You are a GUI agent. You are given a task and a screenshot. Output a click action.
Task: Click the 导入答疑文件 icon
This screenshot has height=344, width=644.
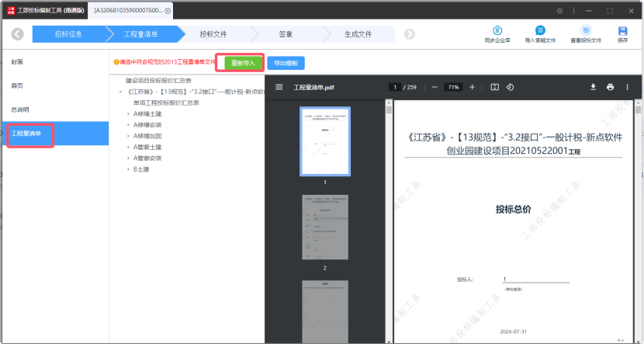tap(541, 31)
